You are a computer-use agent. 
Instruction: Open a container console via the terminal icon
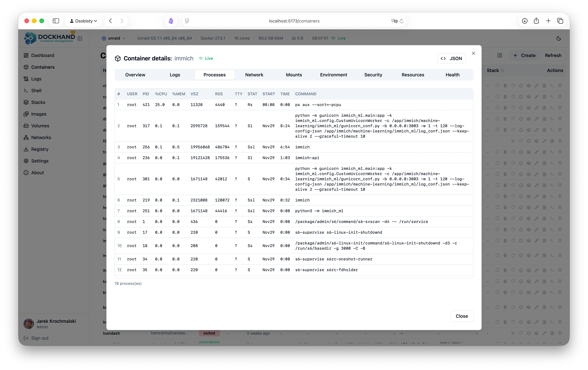(552, 86)
